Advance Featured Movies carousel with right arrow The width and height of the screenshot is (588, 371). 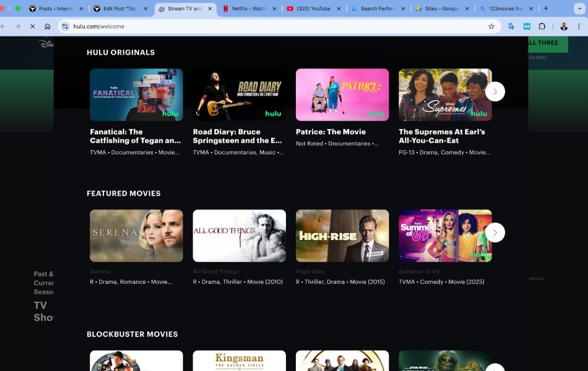point(495,232)
